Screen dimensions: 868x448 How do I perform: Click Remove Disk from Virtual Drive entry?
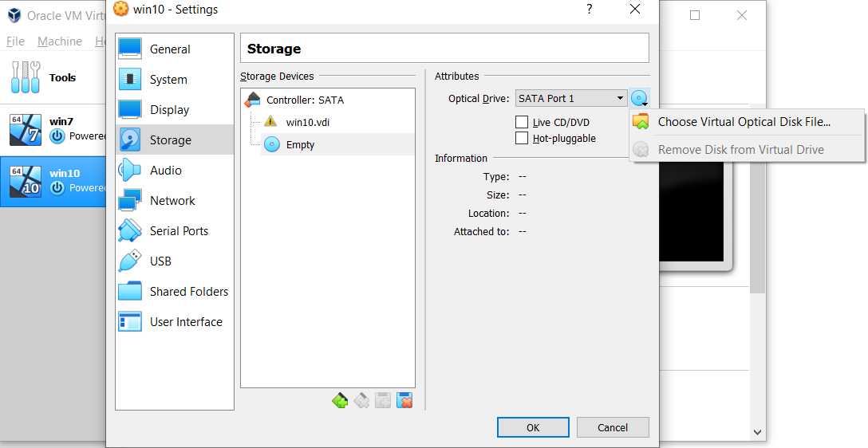[747, 149]
